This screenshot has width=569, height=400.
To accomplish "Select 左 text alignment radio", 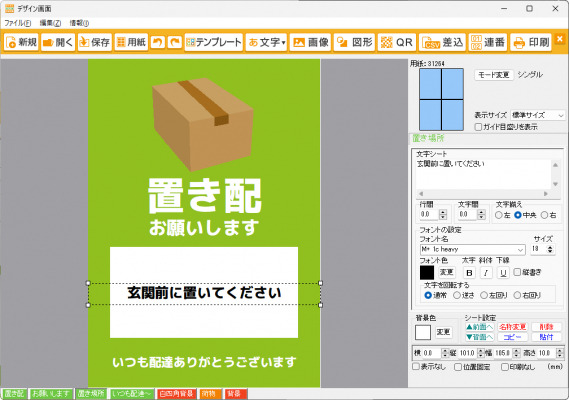I will pyautogui.click(x=499, y=215).
